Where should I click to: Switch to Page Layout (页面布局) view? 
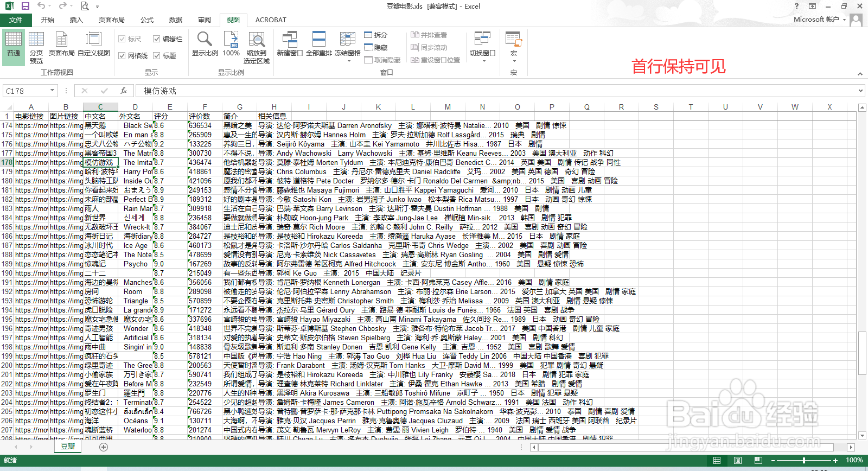click(x=62, y=43)
